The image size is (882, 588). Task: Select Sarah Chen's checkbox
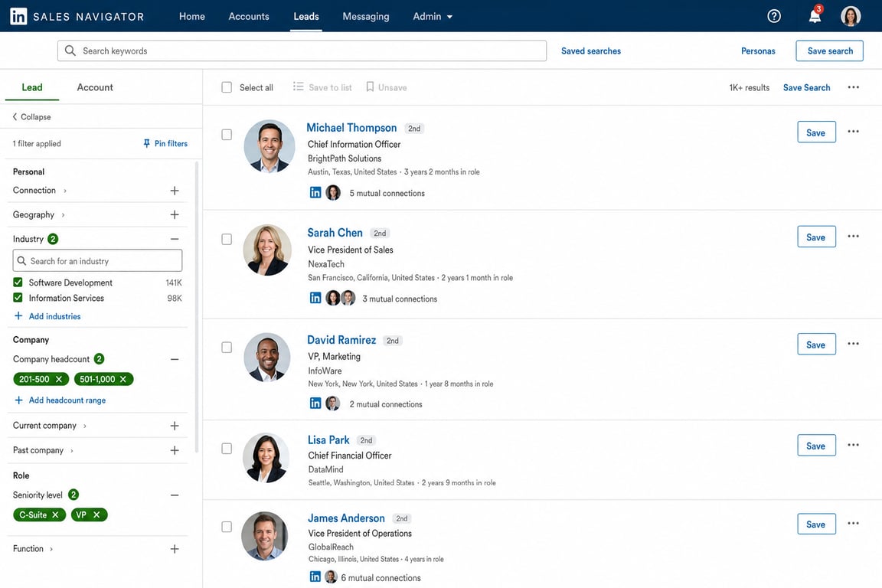point(227,239)
